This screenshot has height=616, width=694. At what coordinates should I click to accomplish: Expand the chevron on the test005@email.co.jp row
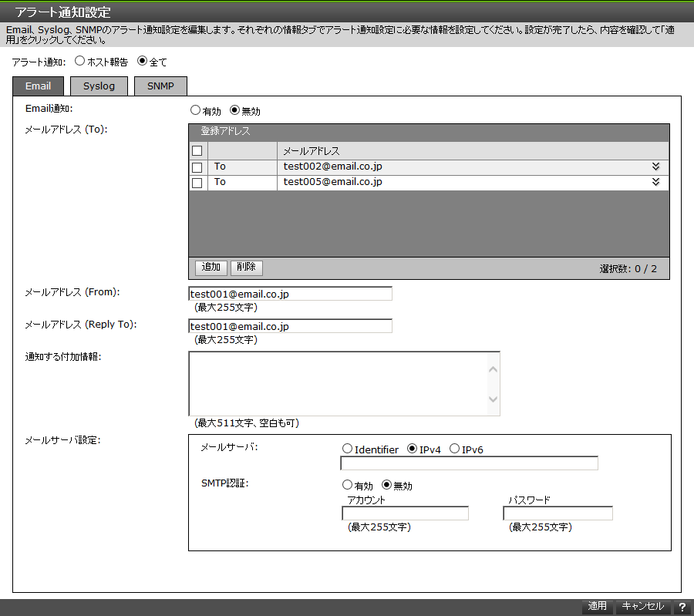pos(655,182)
